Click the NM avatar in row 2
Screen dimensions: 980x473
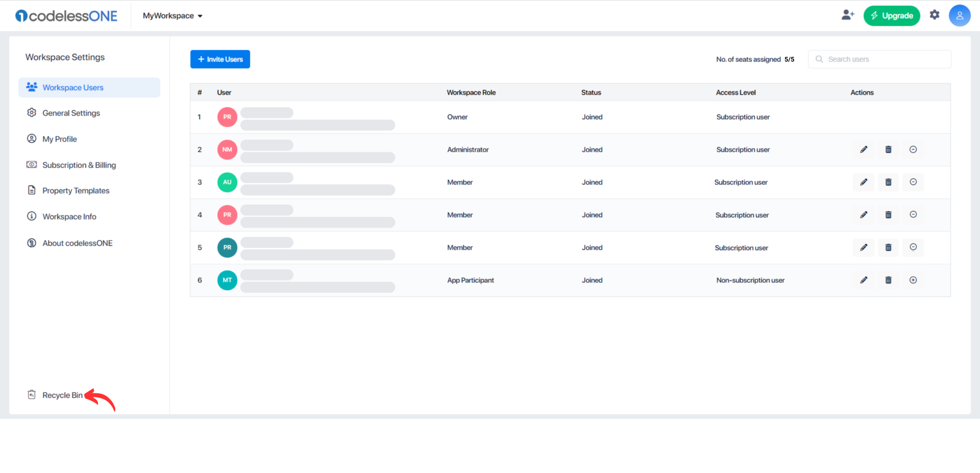pyautogui.click(x=227, y=150)
